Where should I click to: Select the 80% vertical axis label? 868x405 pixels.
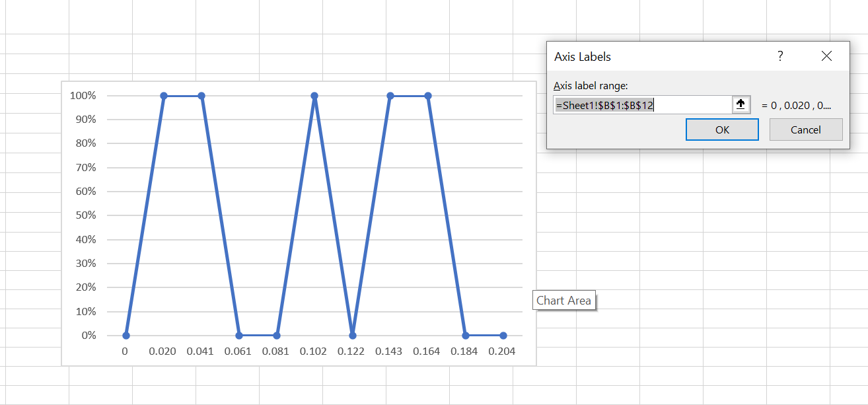point(85,143)
